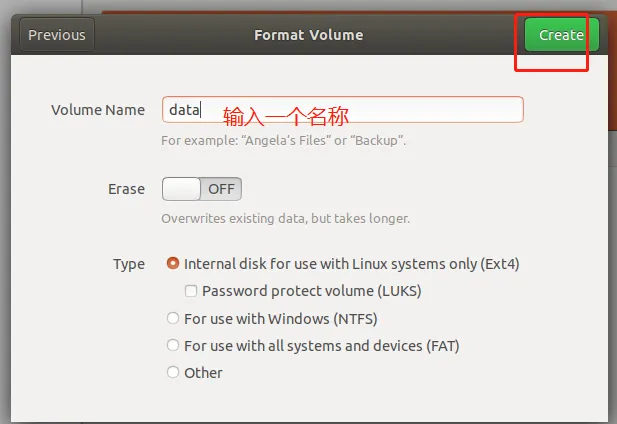This screenshot has width=617, height=424.
Task: Enable Password protect volume (LUKS) checkbox
Action: coord(191,292)
